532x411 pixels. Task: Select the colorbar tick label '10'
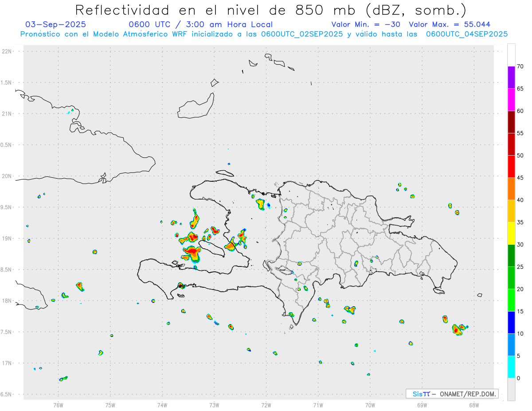(x=520, y=333)
